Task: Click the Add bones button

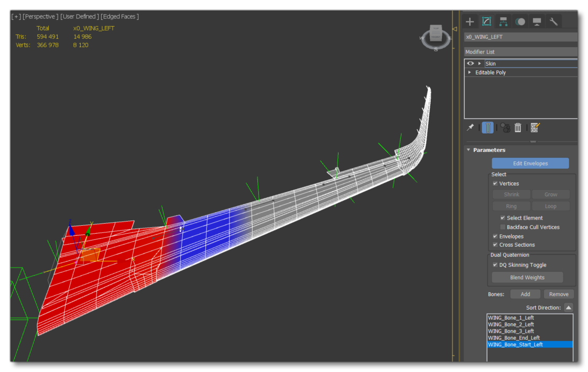Action: coord(525,294)
